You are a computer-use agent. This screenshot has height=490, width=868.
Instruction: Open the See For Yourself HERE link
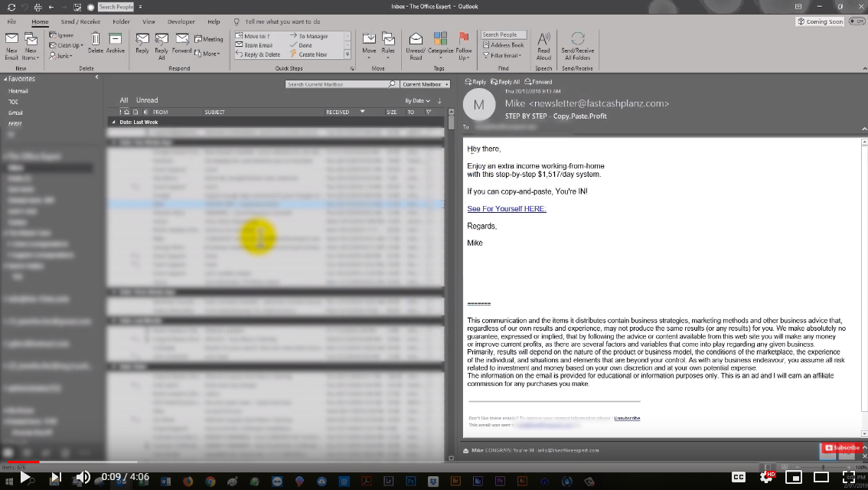tap(507, 209)
